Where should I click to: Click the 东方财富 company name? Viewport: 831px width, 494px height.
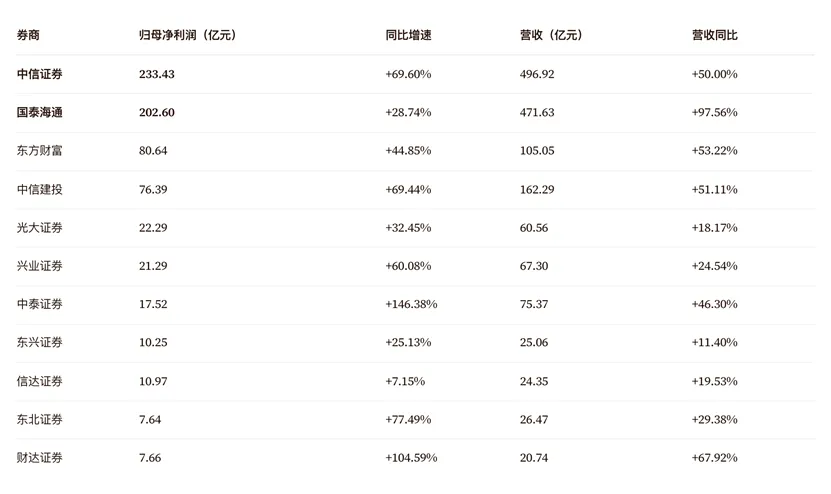pyautogui.click(x=40, y=151)
